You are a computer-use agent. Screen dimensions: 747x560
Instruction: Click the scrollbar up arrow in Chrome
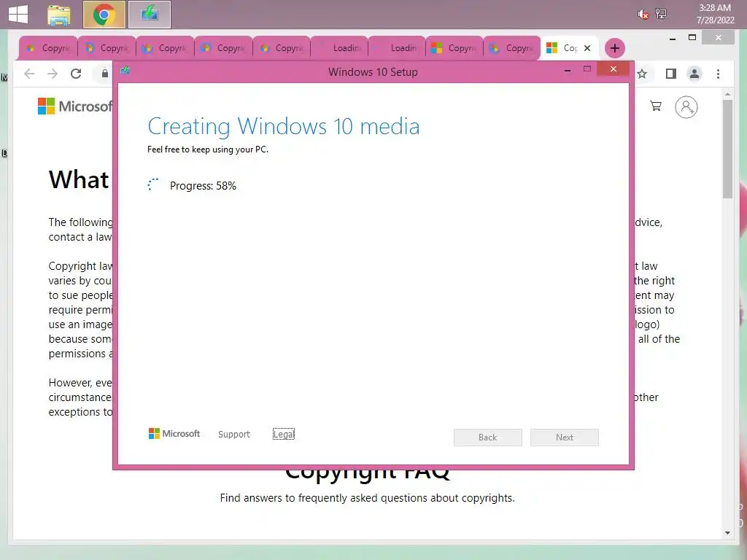click(x=727, y=94)
